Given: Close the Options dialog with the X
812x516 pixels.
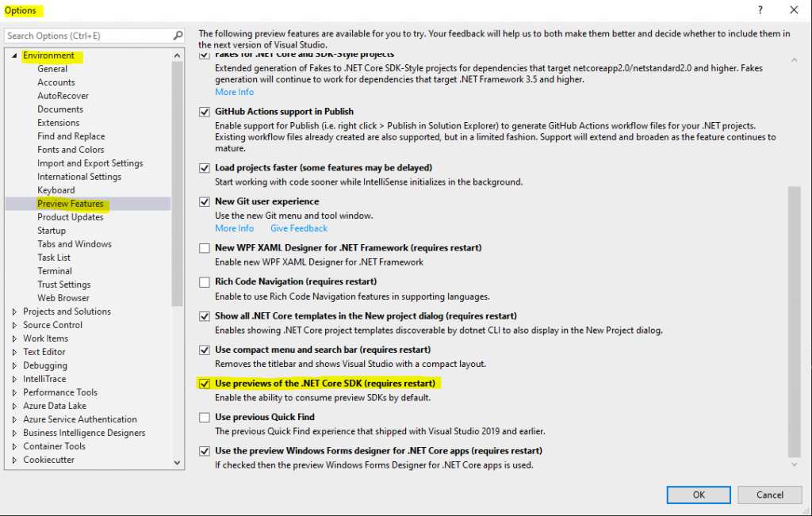Looking at the screenshot, I should pyautogui.click(x=793, y=10).
